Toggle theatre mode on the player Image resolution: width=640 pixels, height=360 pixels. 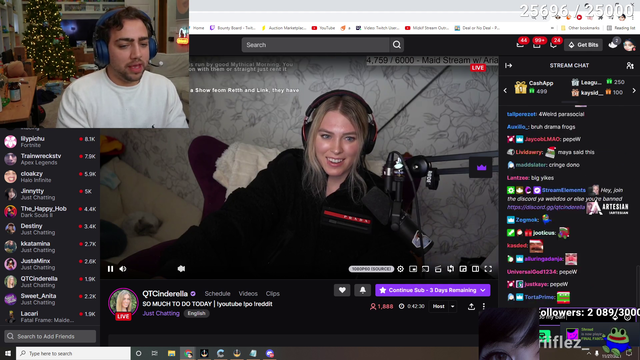463,269
